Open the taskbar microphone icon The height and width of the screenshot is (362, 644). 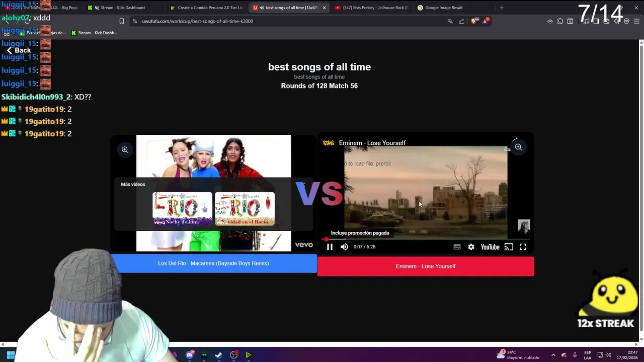[575, 355]
